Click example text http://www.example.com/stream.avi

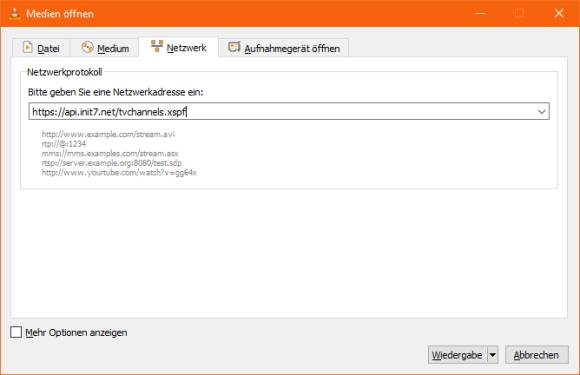click(108, 134)
